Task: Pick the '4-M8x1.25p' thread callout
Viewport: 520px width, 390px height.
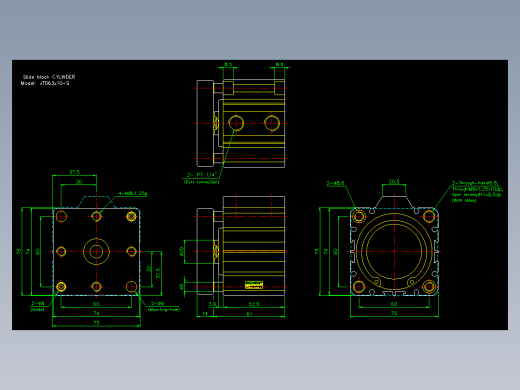Action: click(133, 193)
